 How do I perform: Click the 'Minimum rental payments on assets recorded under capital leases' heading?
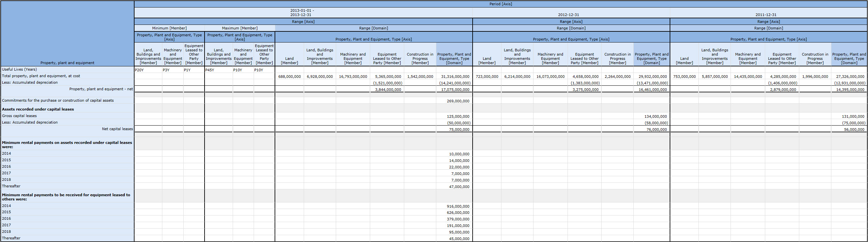coord(67,145)
